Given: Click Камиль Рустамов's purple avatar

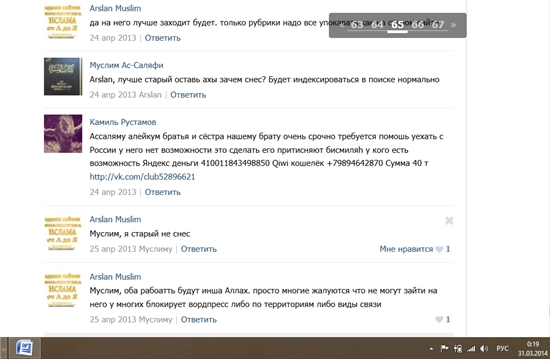Looking at the screenshot, I should (x=63, y=134).
